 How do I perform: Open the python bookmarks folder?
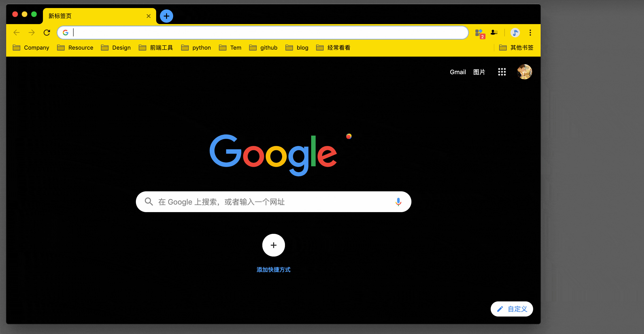201,47
